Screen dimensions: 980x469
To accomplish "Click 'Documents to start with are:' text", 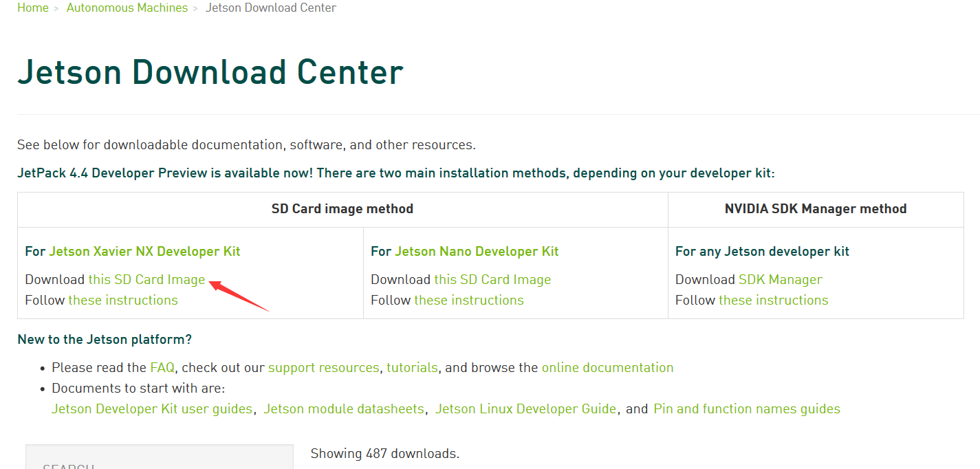I will 138,388.
